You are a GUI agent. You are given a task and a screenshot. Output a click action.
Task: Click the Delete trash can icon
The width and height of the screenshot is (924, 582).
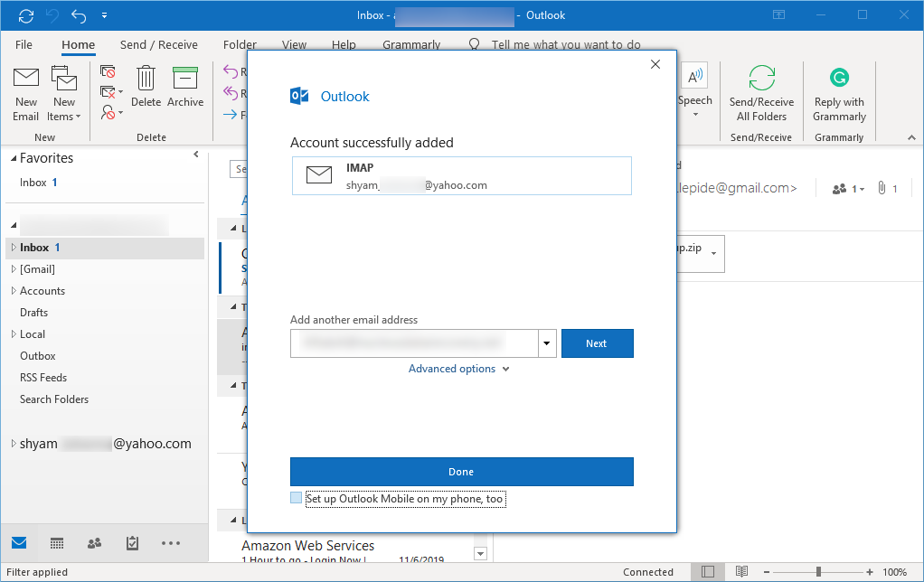[146, 78]
